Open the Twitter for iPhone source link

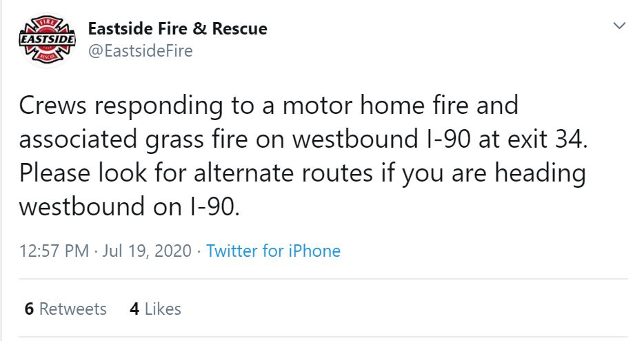(274, 250)
